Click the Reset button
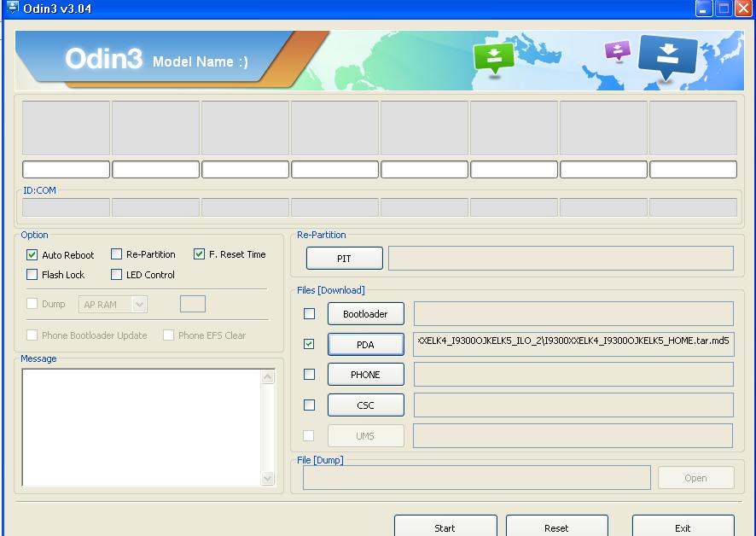 click(557, 526)
